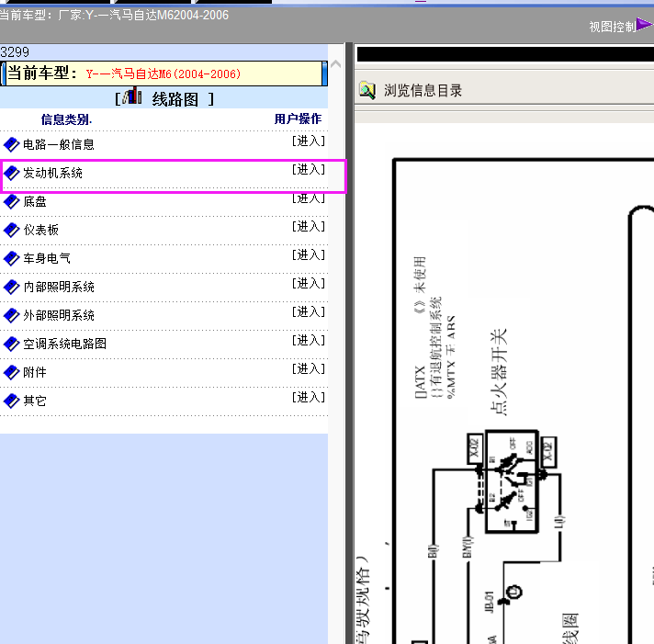Click the 线路图 section title

175,100
